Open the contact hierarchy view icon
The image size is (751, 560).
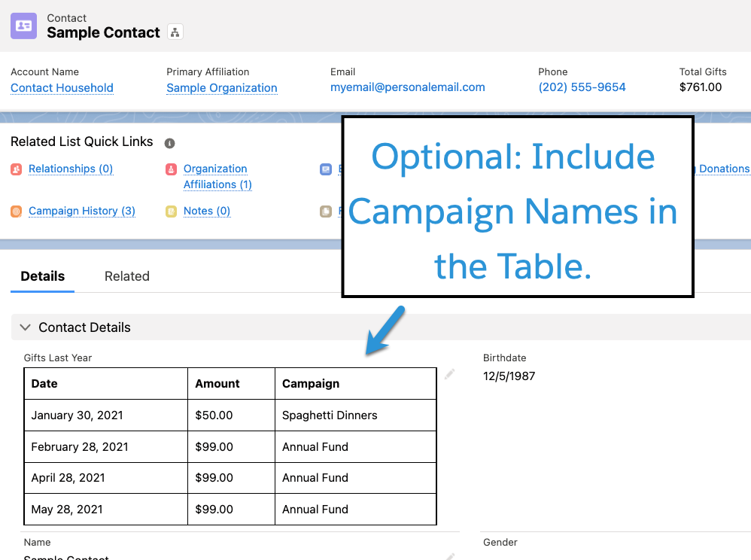175,32
